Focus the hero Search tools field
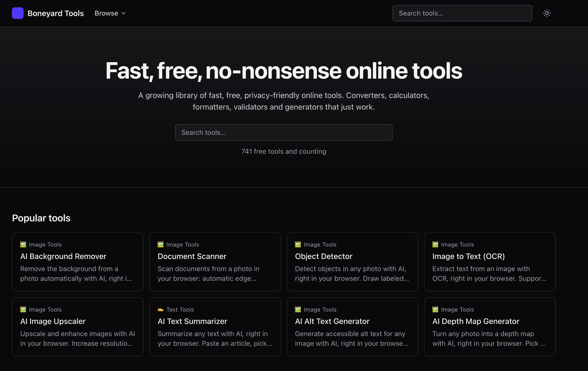Viewport: 588px width, 371px height. pyautogui.click(x=283, y=132)
